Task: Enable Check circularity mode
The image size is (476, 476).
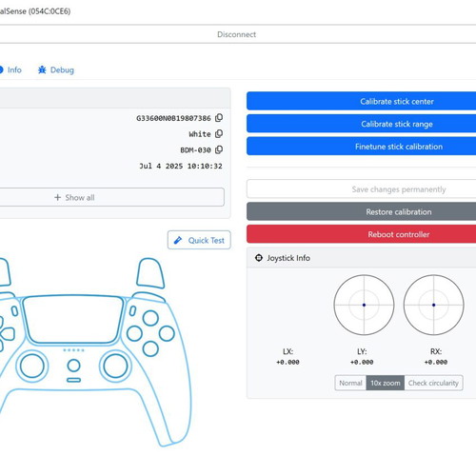Action: pyautogui.click(x=433, y=383)
